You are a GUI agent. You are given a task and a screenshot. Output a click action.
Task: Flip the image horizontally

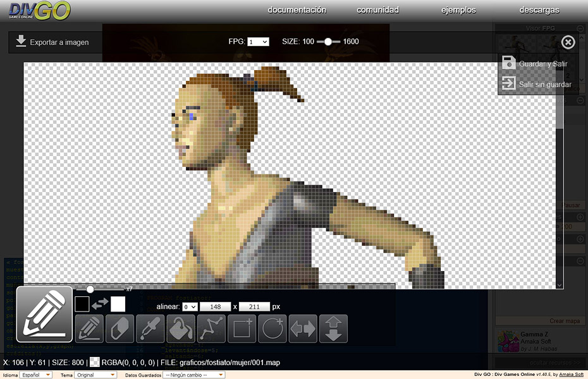303,329
